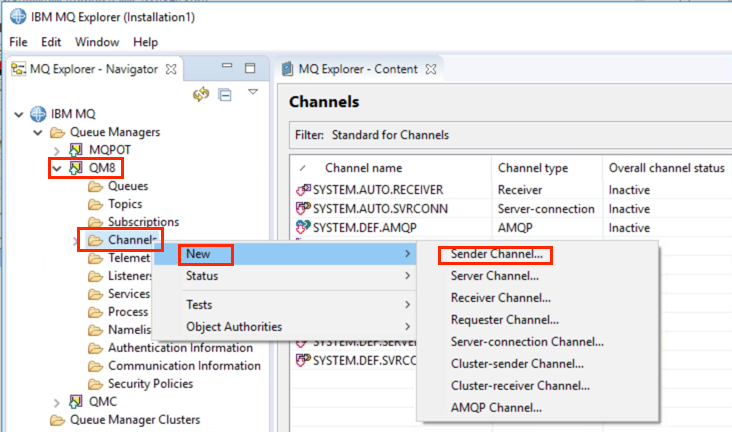Click the Queue Managers folder icon

tap(57, 133)
